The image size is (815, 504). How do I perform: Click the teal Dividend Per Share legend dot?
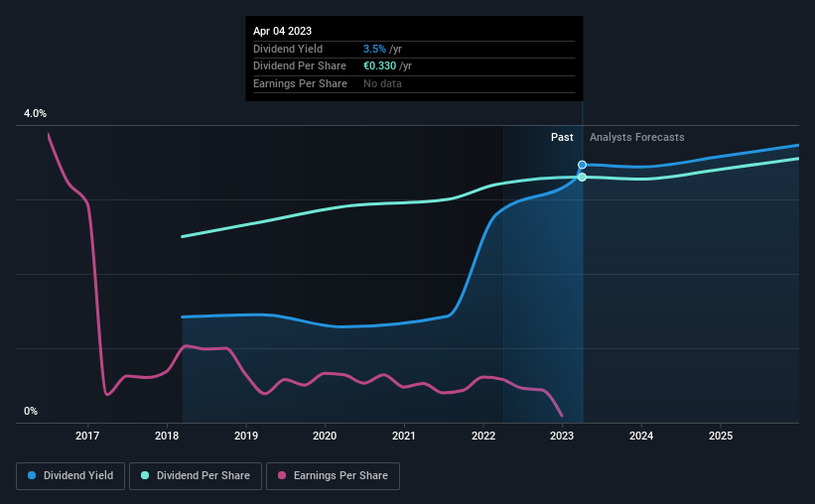[x=145, y=475]
